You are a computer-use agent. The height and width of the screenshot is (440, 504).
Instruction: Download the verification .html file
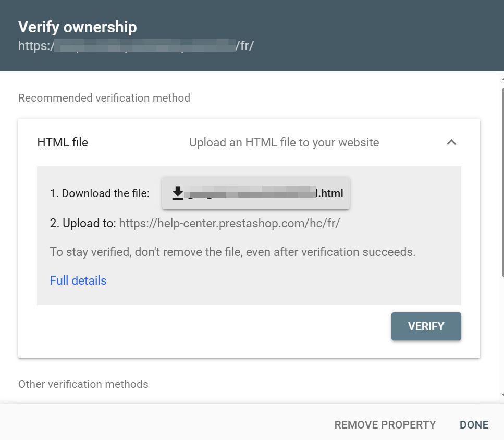click(x=255, y=193)
